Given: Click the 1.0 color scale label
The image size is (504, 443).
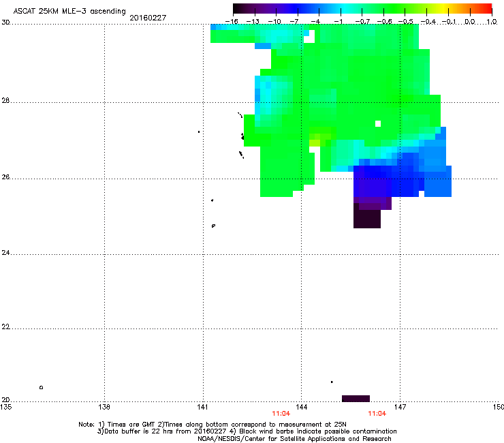Looking at the screenshot, I should 492,22.
